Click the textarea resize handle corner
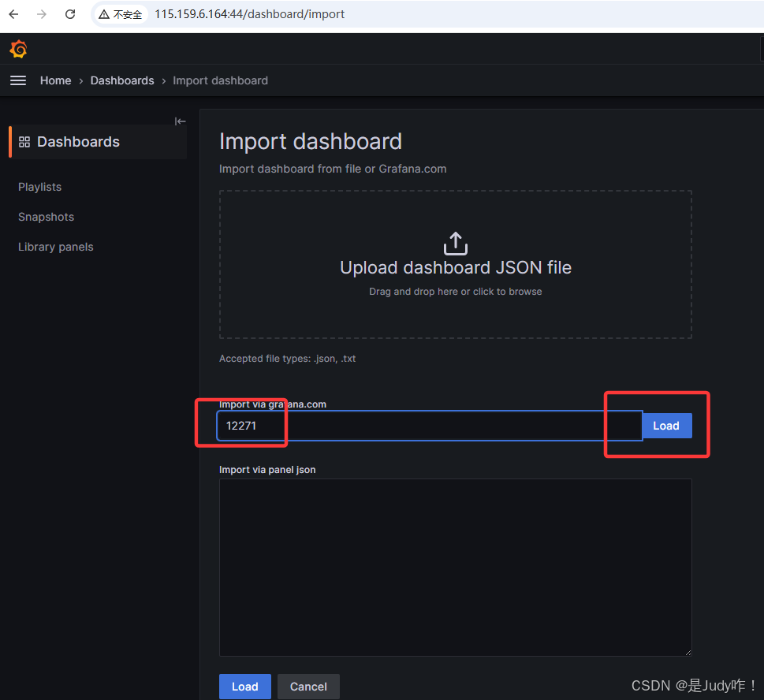The image size is (764, 700). pos(688,653)
